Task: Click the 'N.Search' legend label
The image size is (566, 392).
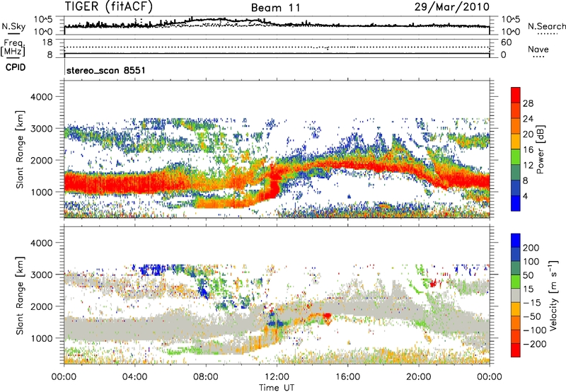Action: (x=546, y=26)
